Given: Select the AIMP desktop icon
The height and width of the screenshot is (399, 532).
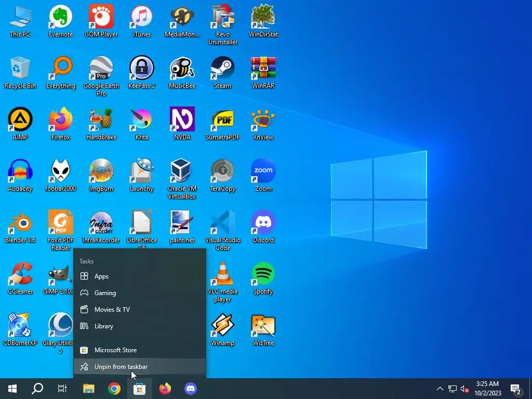Looking at the screenshot, I should 20,124.
